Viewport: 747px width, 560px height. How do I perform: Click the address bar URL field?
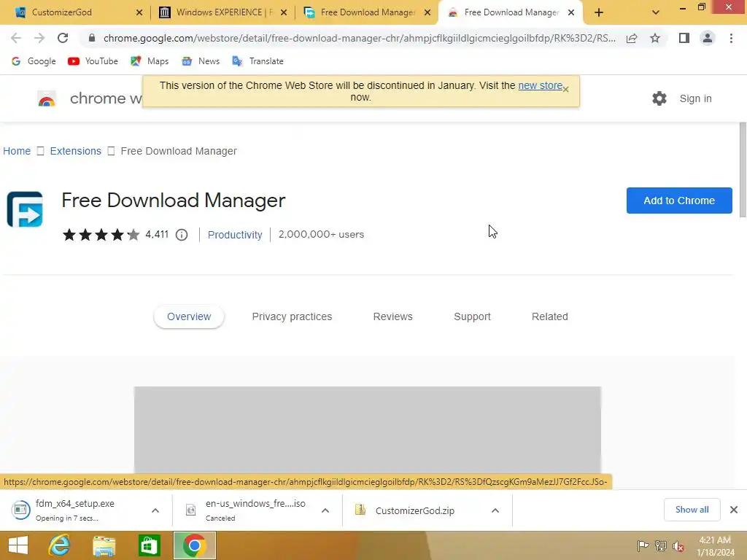tap(359, 38)
